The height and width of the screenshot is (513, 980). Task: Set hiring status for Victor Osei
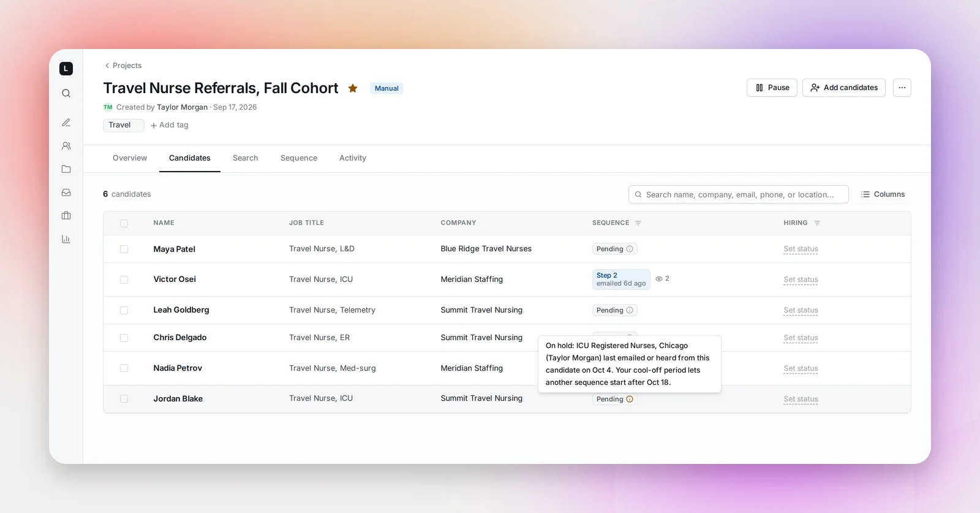coord(801,279)
